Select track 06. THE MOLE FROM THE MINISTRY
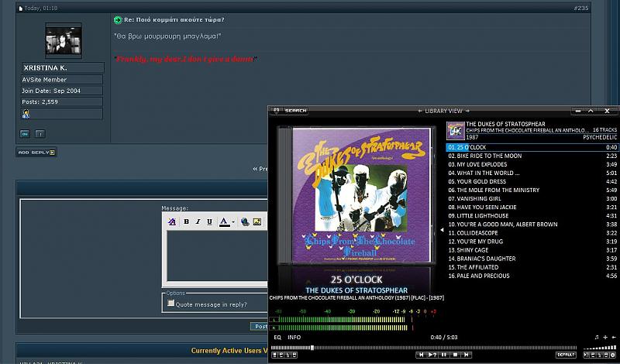The width and height of the screenshot is (620, 364). pyautogui.click(x=532, y=190)
